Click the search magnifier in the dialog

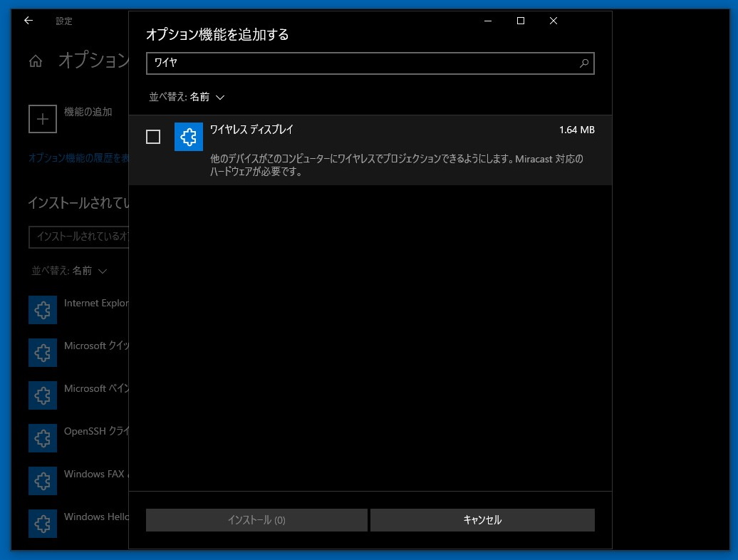[x=584, y=63]
